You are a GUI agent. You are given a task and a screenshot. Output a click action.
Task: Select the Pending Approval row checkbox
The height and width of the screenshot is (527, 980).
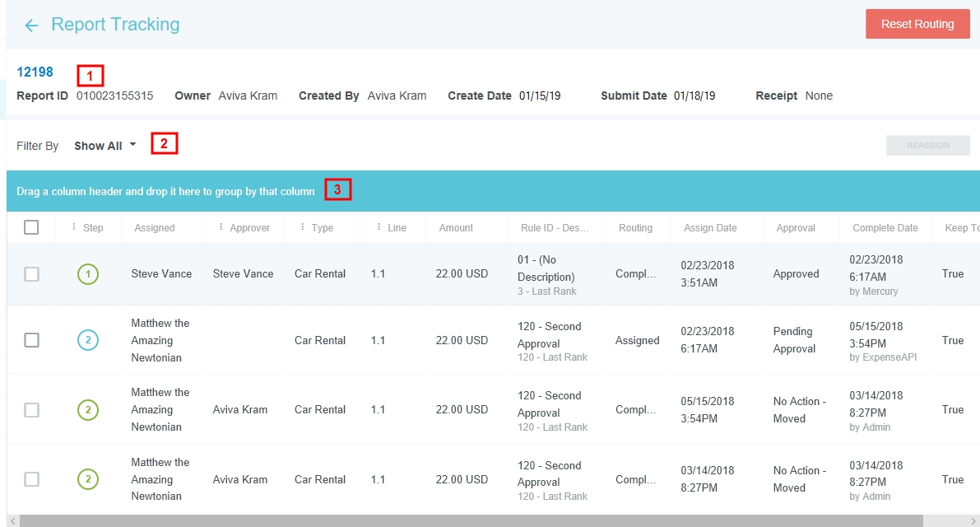tap(31, 340)
